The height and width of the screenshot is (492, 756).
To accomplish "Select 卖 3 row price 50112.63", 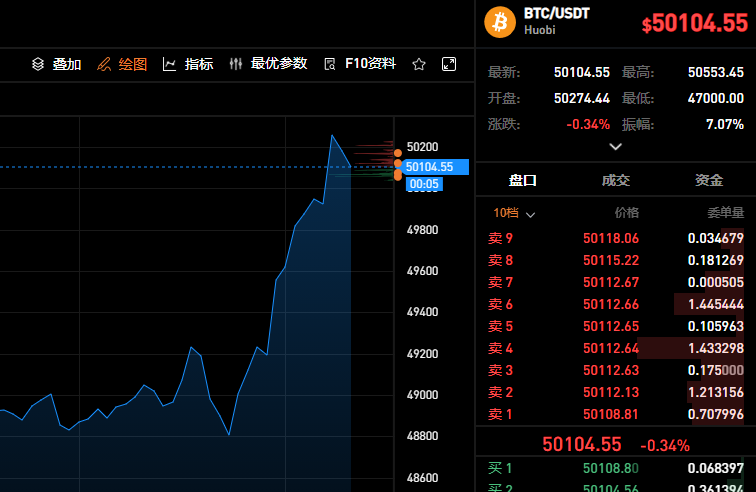I will [611, 370].
